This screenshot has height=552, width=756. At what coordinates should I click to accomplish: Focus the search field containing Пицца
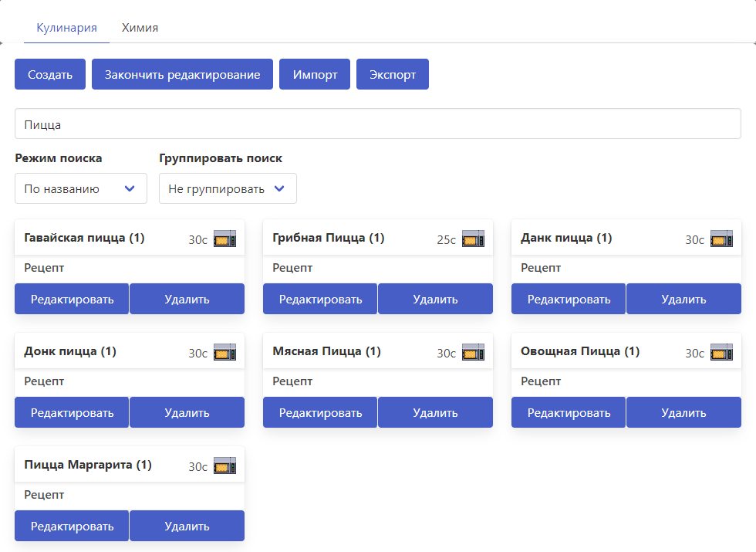377,124
